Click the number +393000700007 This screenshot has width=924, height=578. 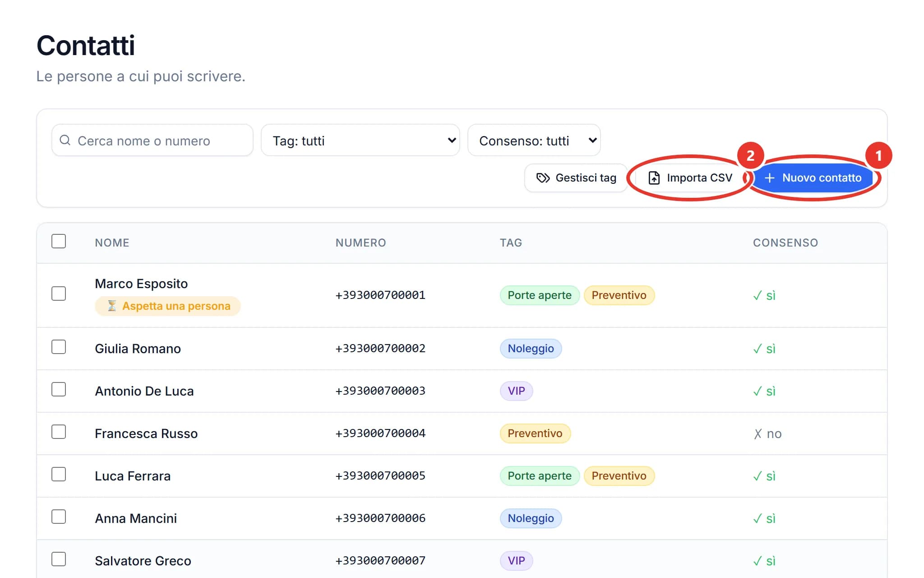(x=380, y=561)
